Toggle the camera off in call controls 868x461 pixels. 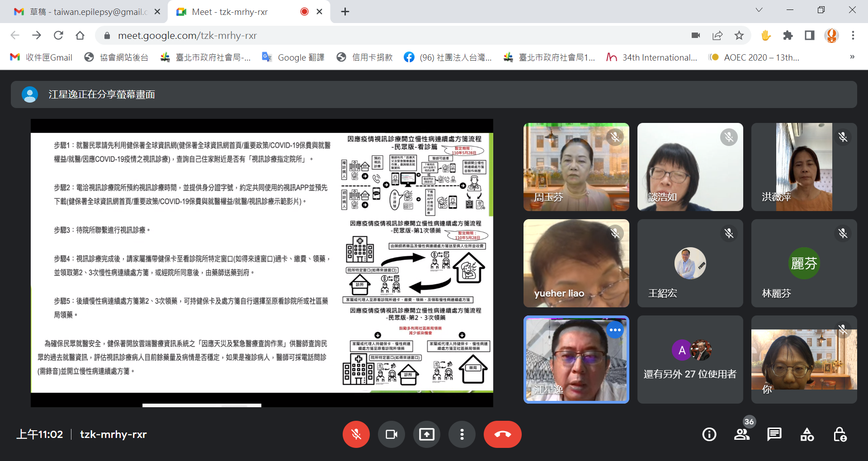point(392,434)
